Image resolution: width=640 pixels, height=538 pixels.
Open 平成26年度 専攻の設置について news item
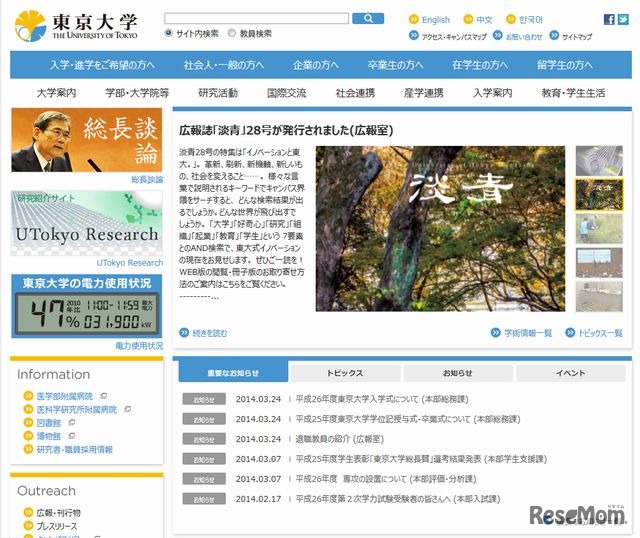click(x=386, y=479)
